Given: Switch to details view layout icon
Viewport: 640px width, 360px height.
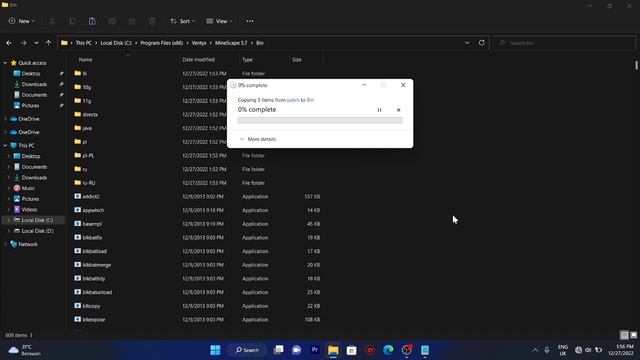Looking at the screenshot, I should [x=624, y=335].
